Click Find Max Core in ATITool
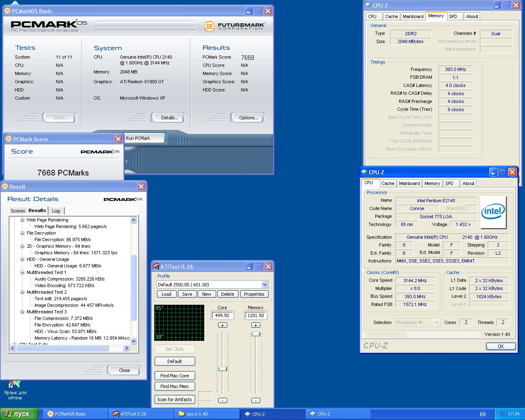The width and height of the screenshot is (525, 420). pos(175,376)
